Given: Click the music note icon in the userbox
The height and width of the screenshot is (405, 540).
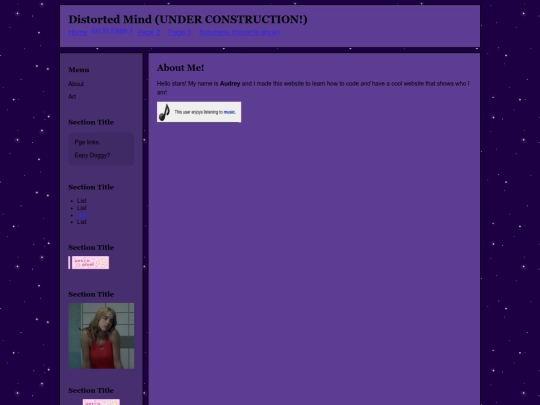Looking at the screenshot, I should (164, 112).
